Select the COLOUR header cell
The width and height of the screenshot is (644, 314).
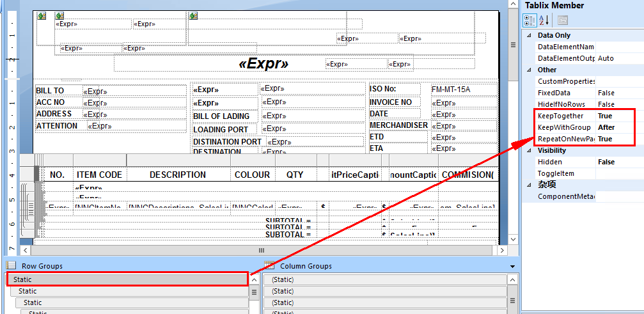253,175
